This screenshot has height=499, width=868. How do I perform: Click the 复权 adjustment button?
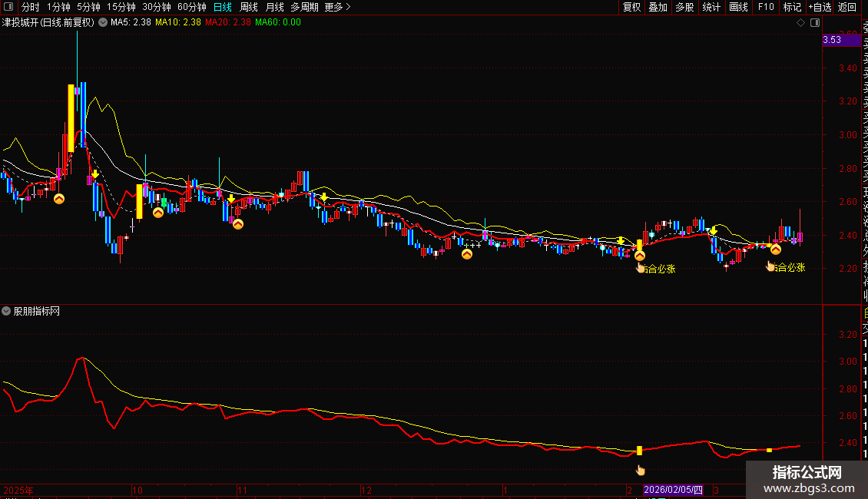632,7
